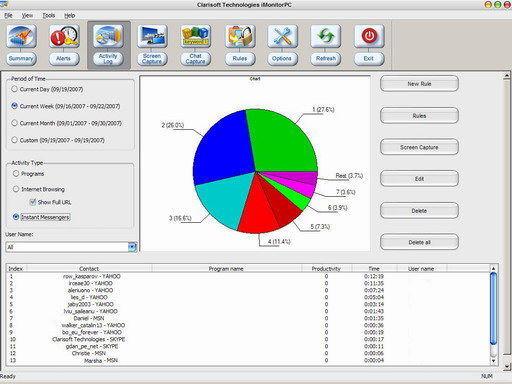The height and width of the screenshot is (384, 512).
Task: Sort the list by the Time column header
Action: [374, 268]
